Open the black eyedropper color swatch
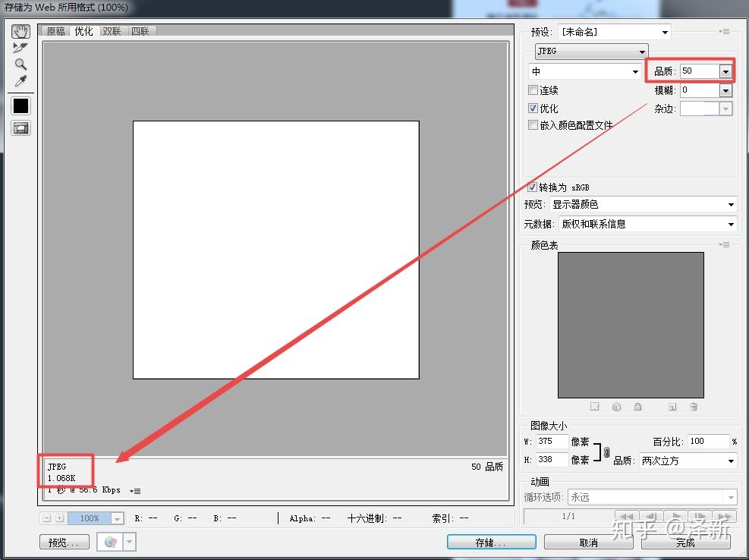This screenshot has height=560, width=749. (20, 106)
